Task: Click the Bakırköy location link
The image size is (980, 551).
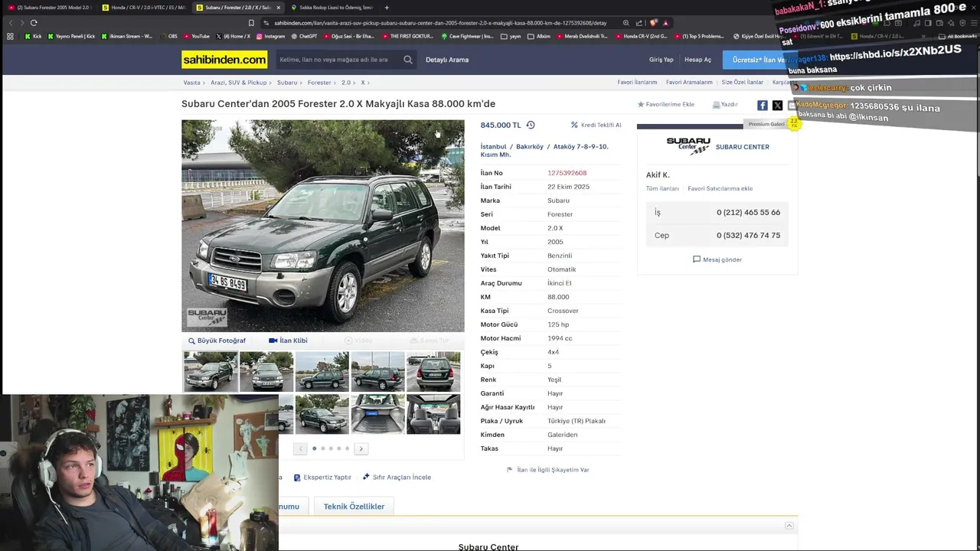Action: point(530,146)
